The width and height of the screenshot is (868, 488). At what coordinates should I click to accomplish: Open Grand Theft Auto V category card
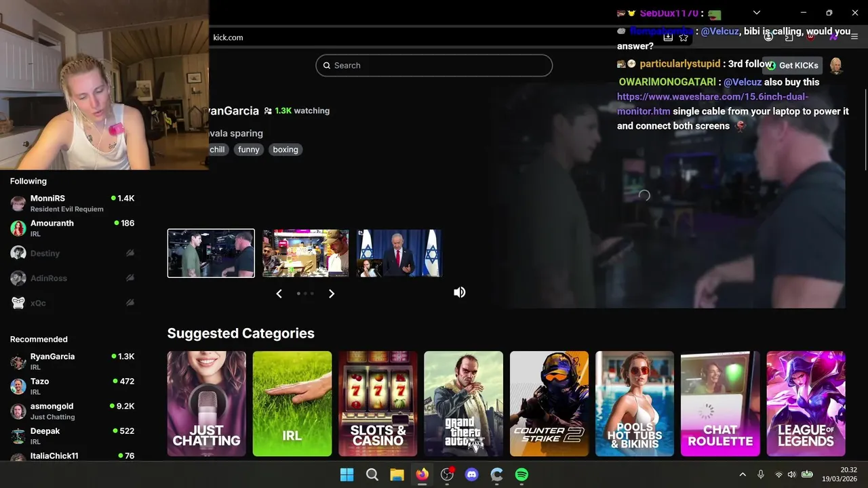(x=464, y=404)
